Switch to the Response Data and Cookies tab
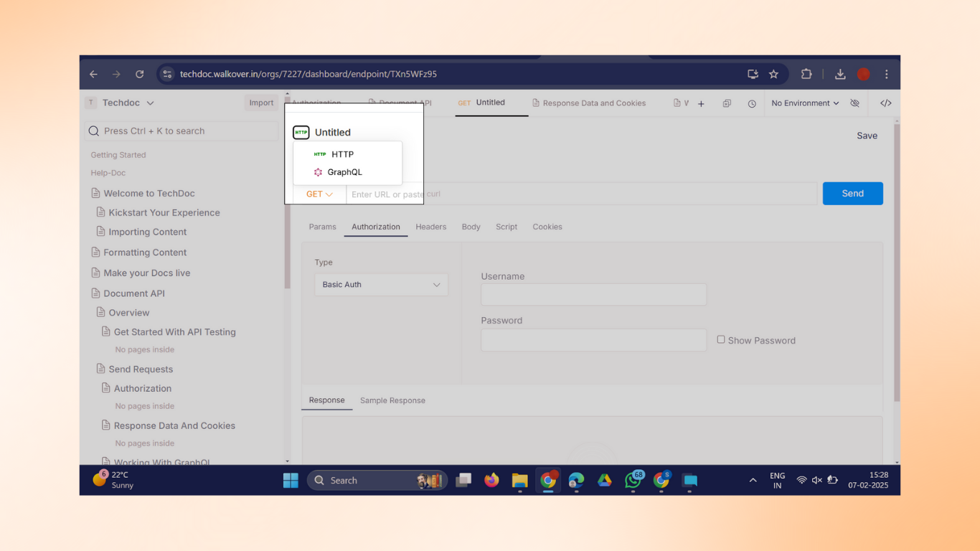Image resolution: width=980 pixels, height=551 pixels. pyautogui.click(x=589, y=103)
